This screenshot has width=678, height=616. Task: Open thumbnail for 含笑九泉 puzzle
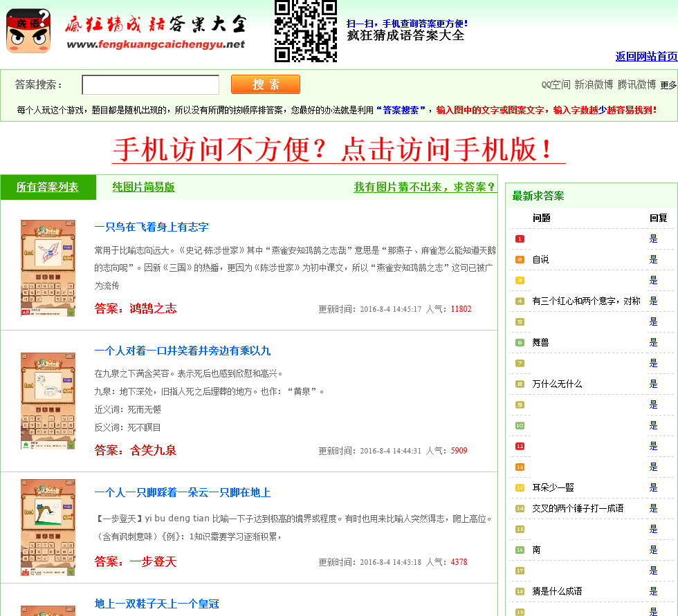coord(48,401)
